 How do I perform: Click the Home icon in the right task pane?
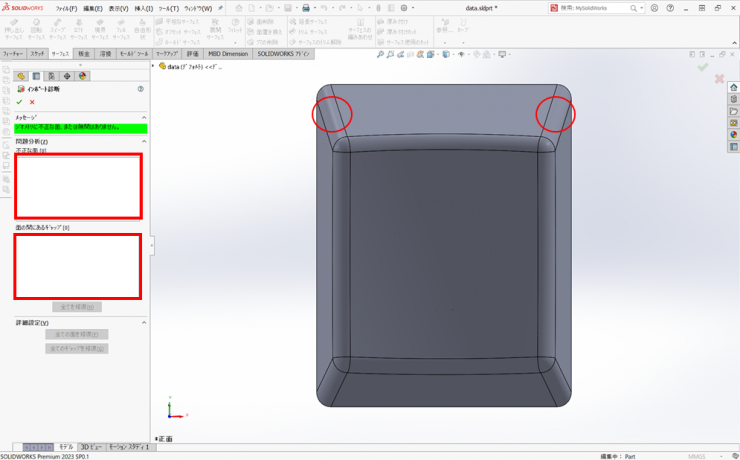click(x=734, y=87)
